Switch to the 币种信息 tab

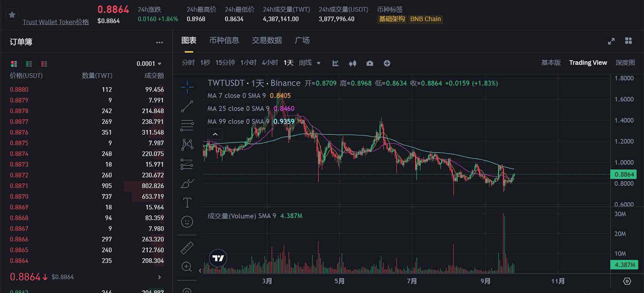click(224, 40)
